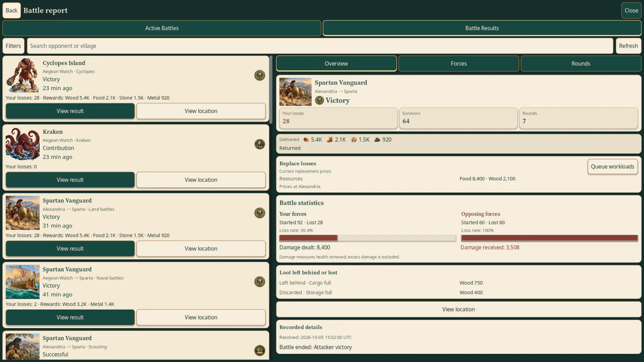The width and height of the screenshot is (644, 362).
Task: Click badge icon on Naval battles card
Action: [260, 282]
